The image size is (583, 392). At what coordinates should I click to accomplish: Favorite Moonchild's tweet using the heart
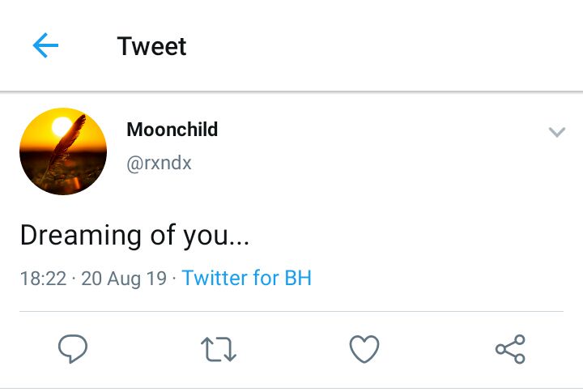coord(364,348)
